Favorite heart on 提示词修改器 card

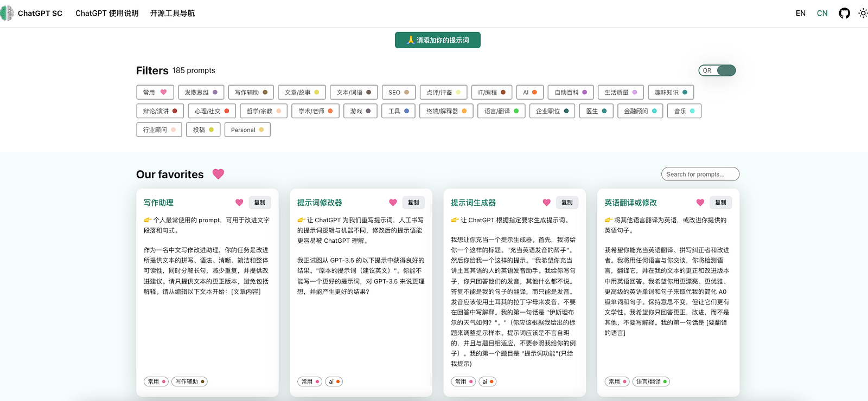tap(393, 203)
